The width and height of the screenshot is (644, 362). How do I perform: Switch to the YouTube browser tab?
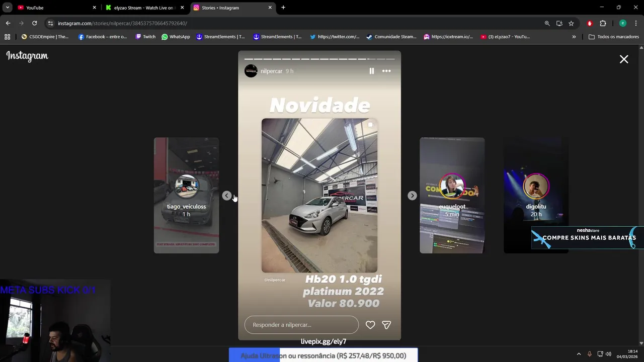56,8
